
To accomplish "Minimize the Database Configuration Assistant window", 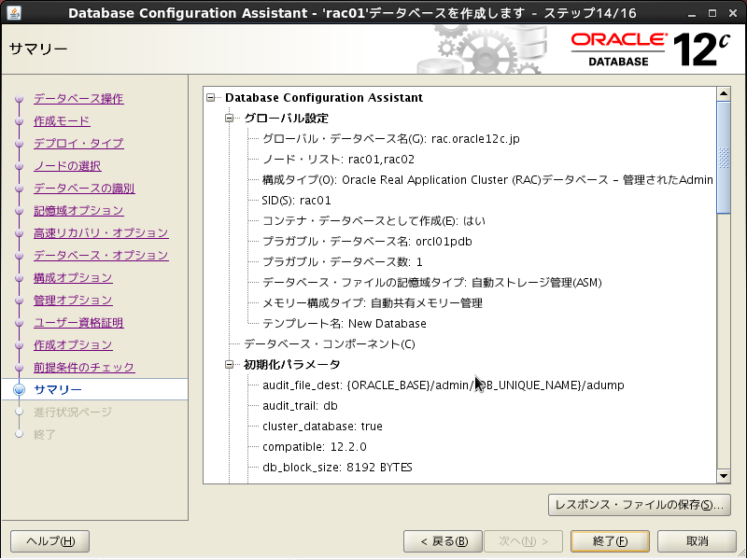I will tap(692, 13).
